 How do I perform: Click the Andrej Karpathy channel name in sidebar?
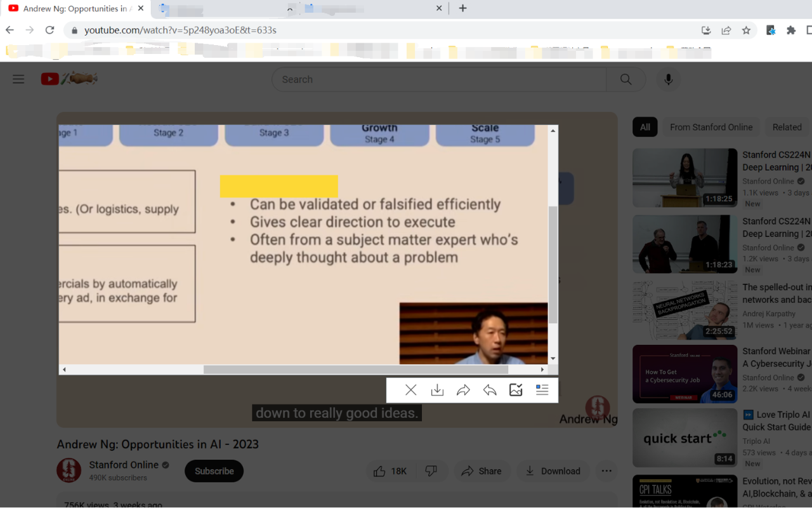coord(769,314)
